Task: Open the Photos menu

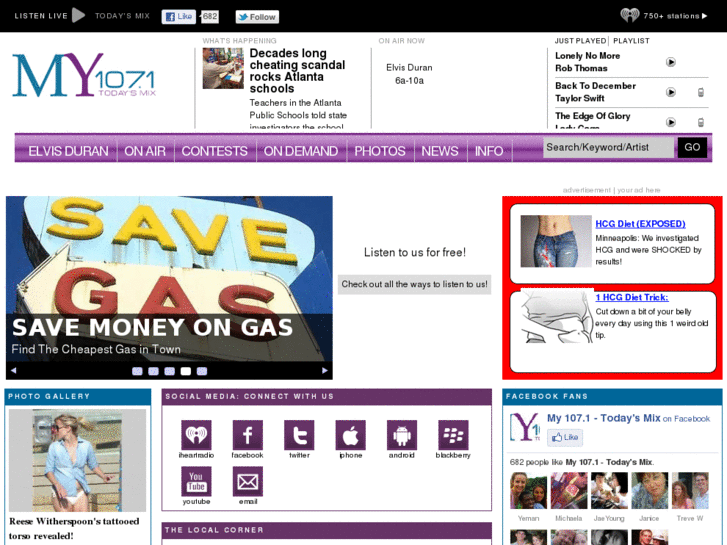Action: [x=380, y=151]
